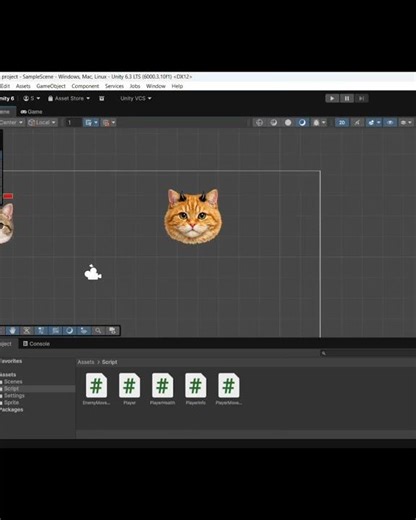Open the Local rotation mode dropdown
Viewport: 416px width, 520px height.
pos(42,123)
